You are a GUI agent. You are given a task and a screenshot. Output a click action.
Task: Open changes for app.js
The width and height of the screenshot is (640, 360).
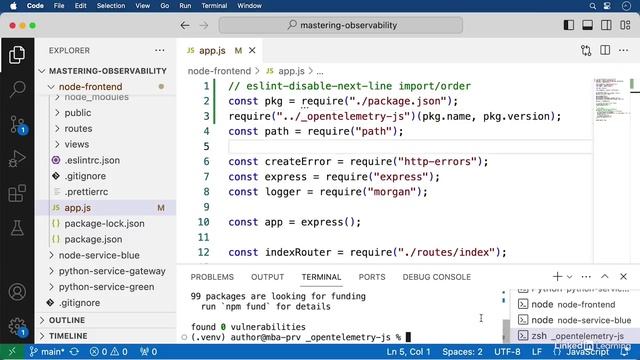[586, 50]
